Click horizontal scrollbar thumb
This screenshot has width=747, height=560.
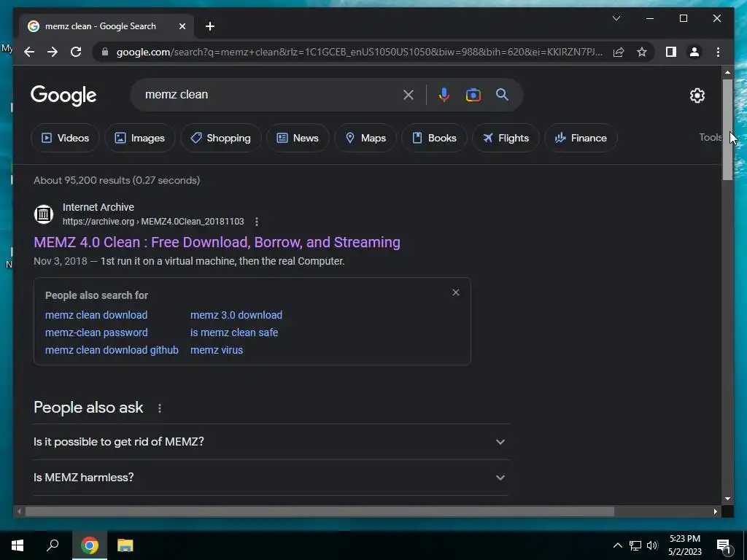click(320, 511)
